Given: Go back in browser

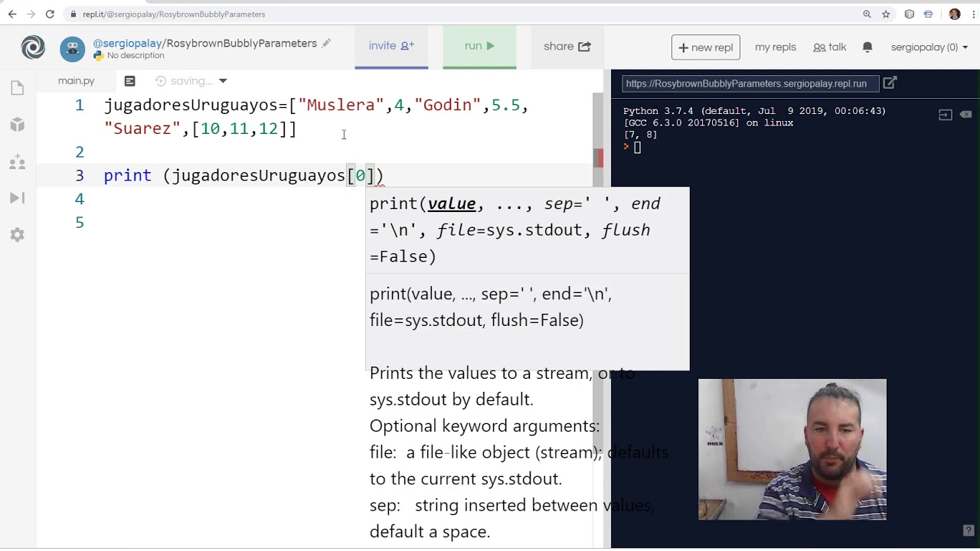Looking at the screenshot, I should [12, 14].
